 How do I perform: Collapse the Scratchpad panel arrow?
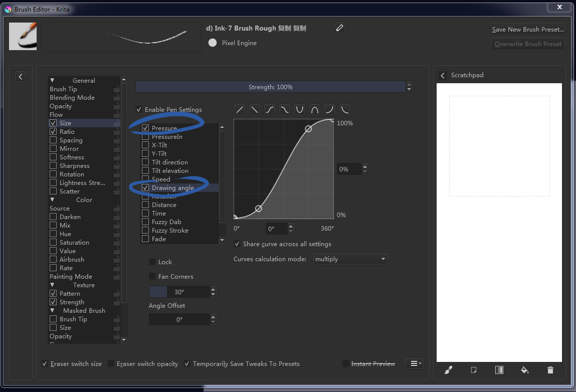click(x=442, y=75)
